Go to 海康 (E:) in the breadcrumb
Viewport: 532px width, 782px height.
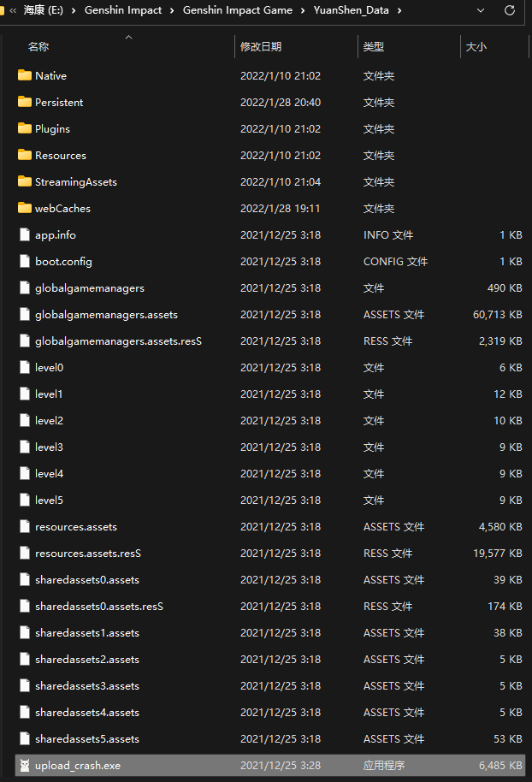pos(44,10)
